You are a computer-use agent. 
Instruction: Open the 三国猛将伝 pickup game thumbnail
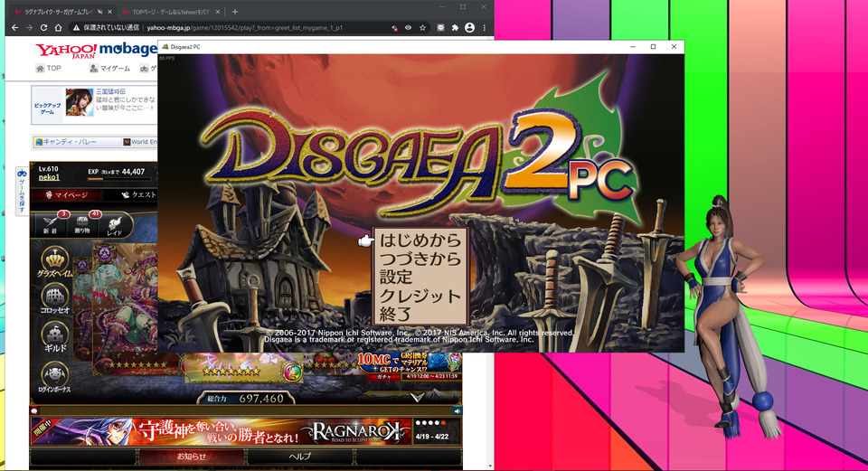[80, 102]
